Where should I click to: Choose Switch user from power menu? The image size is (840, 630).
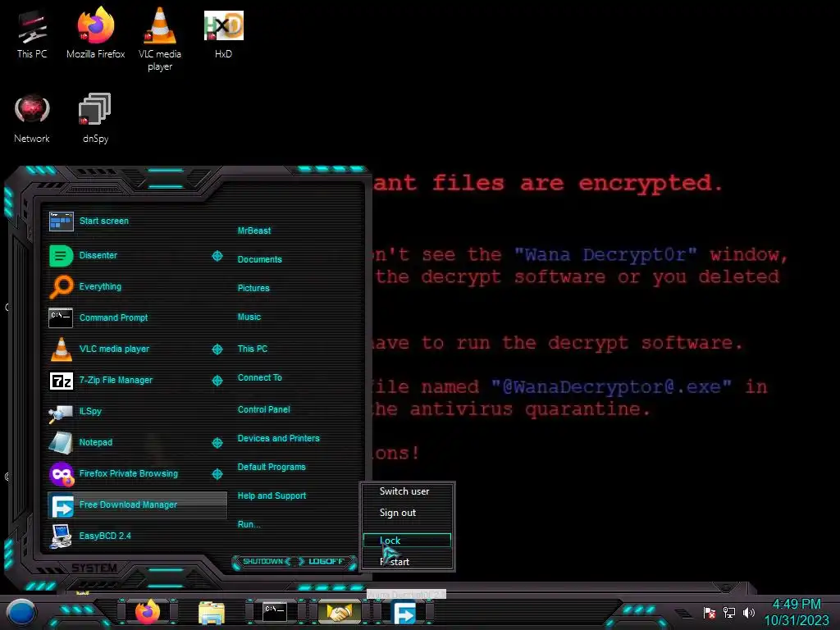(407, 491)
